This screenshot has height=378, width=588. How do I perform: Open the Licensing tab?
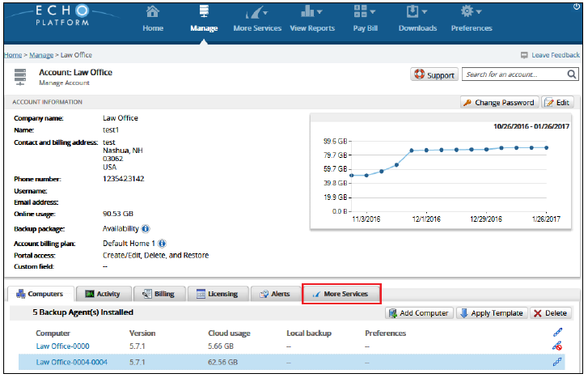click(218, 294)
